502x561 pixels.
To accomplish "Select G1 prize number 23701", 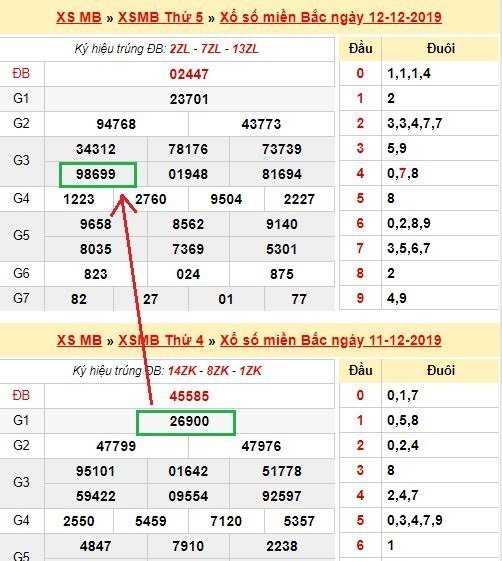I will 189,99.
